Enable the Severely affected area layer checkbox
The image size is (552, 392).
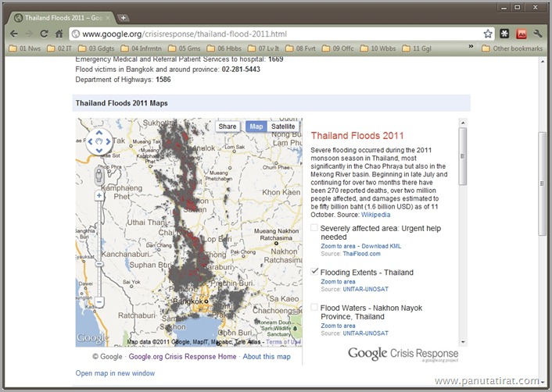314,228
